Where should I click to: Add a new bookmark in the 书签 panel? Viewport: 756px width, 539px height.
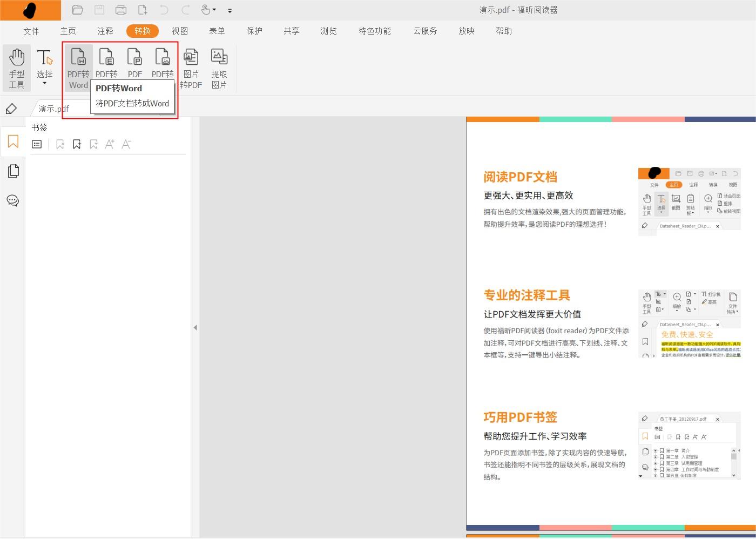[77, 144]
